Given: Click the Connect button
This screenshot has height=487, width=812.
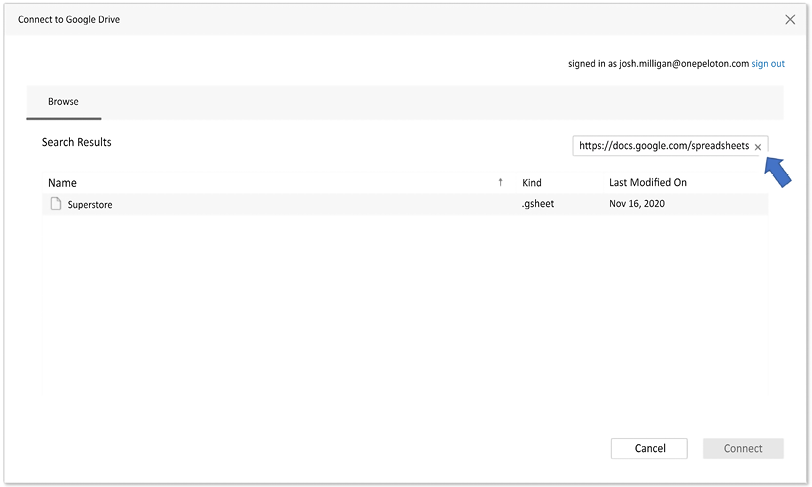Looking at the screenshot, I should point(743,449).
